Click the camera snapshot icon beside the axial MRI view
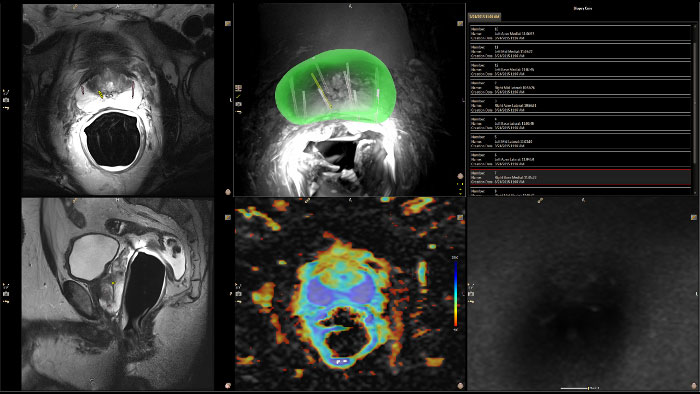The image size is (700, 394). point(6,100)
